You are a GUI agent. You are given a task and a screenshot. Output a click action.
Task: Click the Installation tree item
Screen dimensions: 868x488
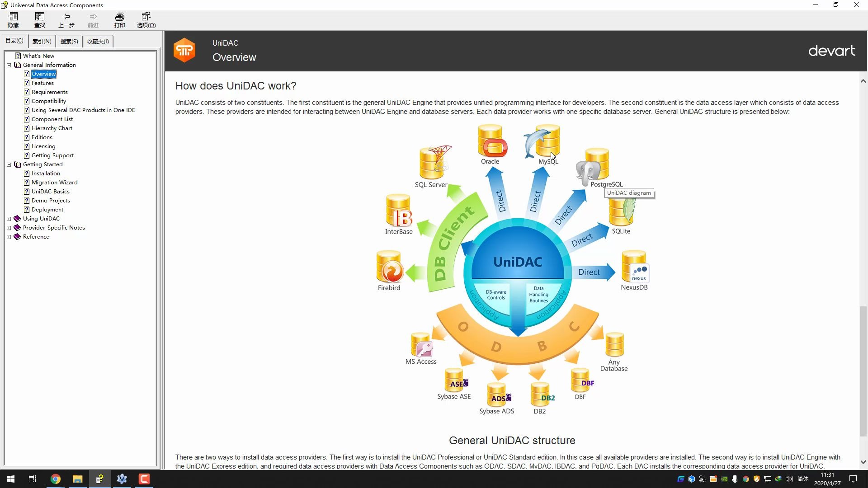coord(46,174)
